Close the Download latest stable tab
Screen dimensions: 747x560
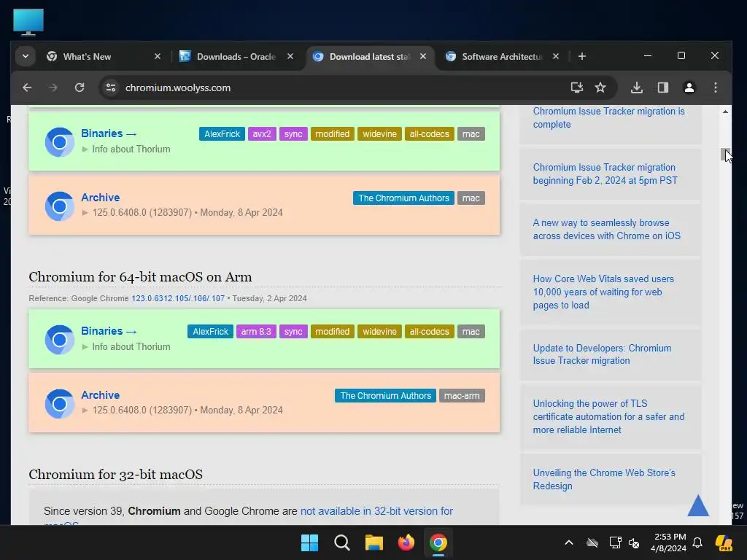coord(423,57)
